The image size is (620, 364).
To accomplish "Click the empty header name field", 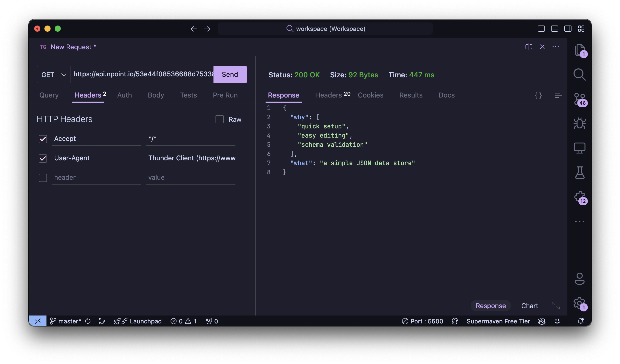I will [x=97, y=178].
